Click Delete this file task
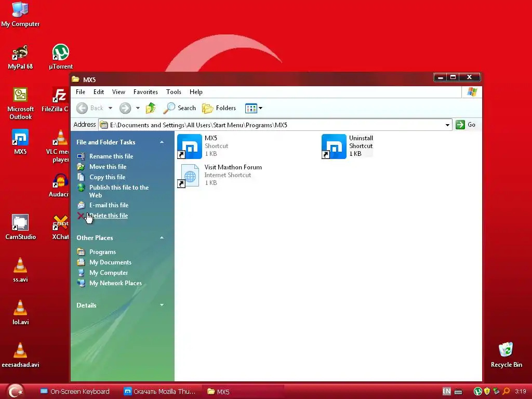Image resolution: width=532 pixels, height=399 pixels. click(109, 216)
